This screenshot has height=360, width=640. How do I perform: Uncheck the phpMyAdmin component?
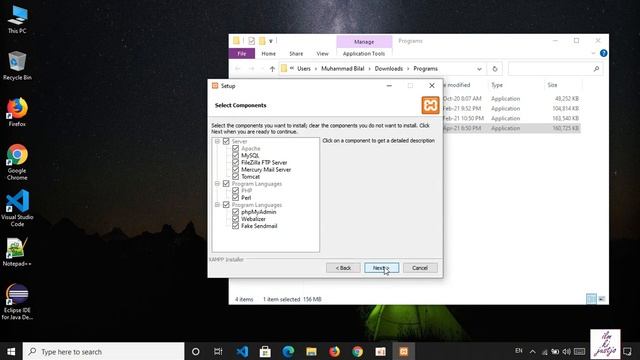[x=236, y=212]
